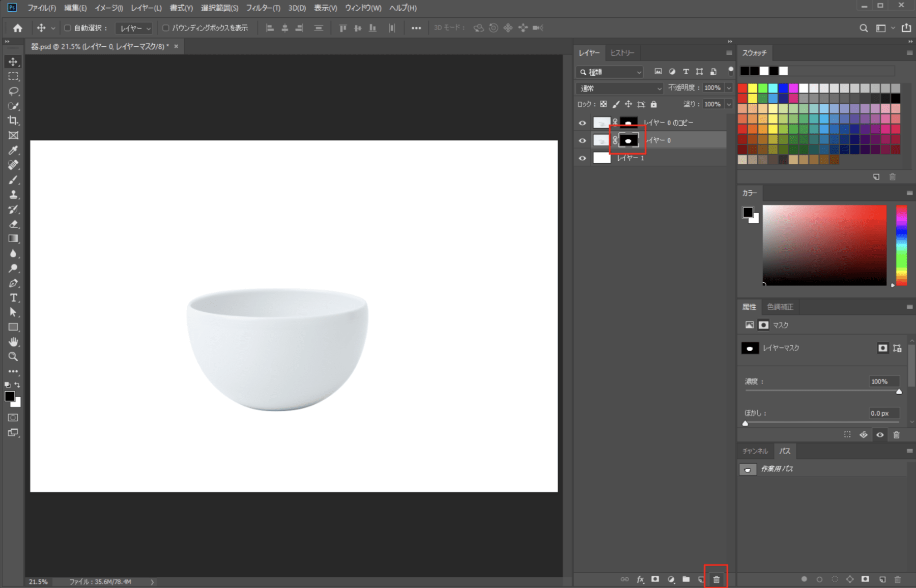Hide レイヤー 1 layer visibility
The width and height of the screenshot is (916, 588).
(x=583, y=158)
